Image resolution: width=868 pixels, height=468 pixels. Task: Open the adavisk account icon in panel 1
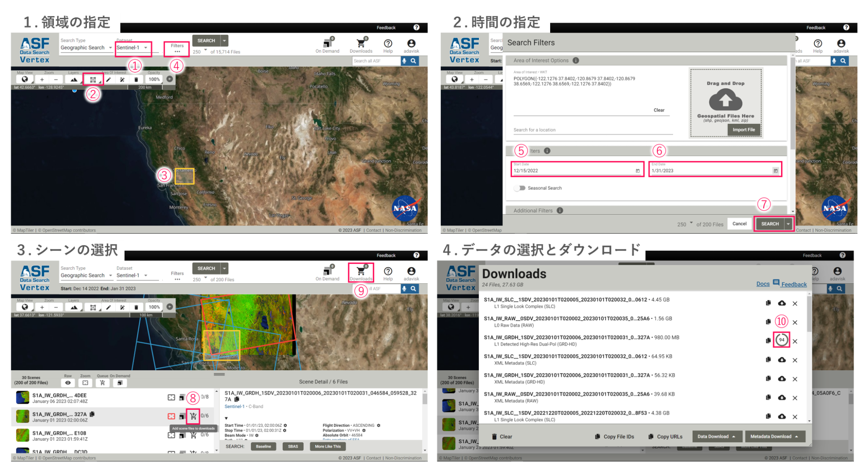411,43
